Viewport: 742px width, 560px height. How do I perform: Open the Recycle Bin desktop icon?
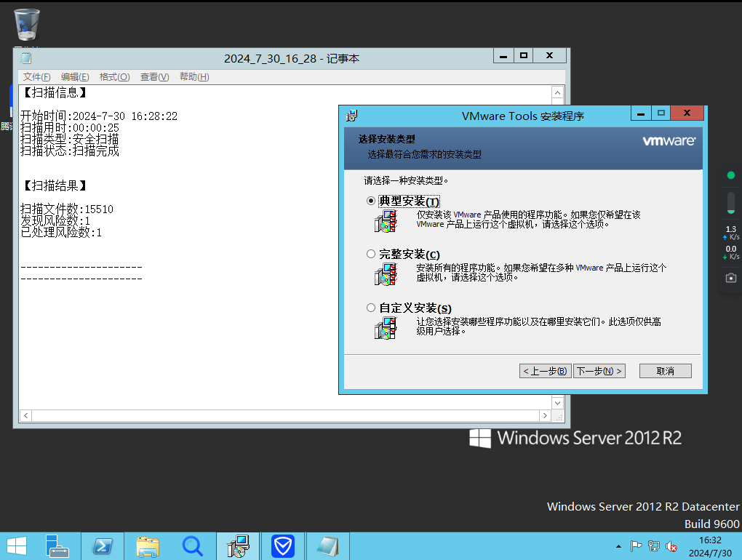tap(26, 25)
